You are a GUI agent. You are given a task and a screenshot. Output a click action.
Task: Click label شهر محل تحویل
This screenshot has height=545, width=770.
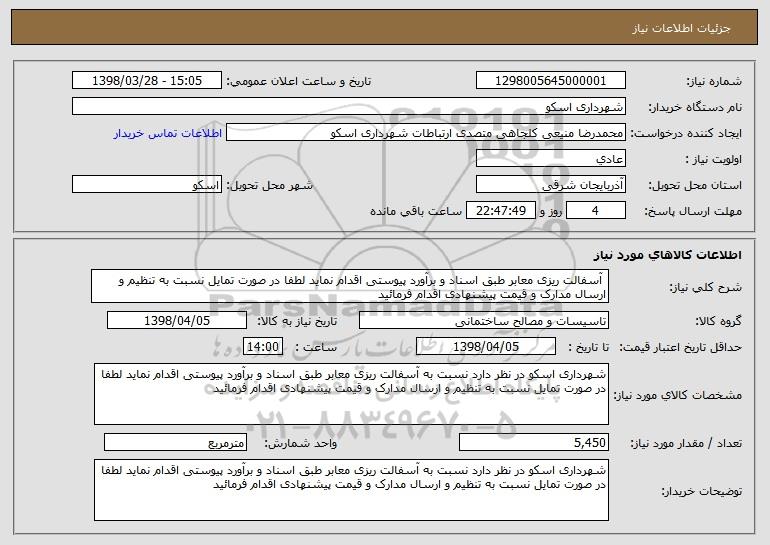(269, 186)
